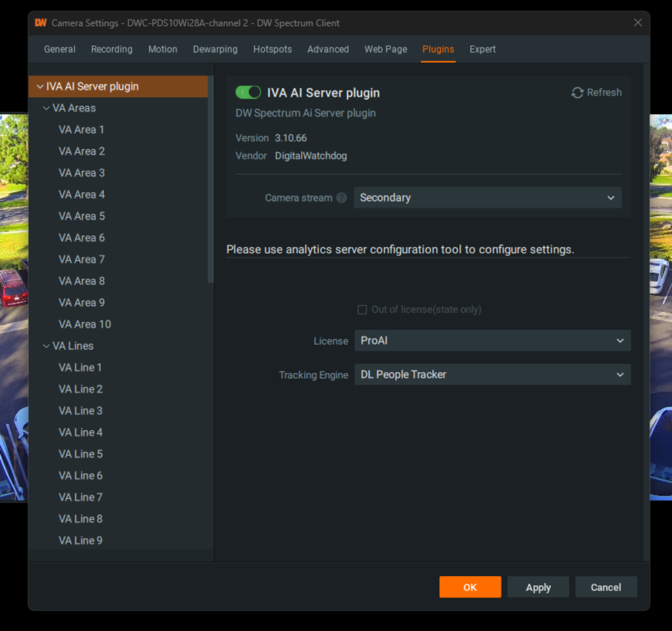Switch to the Recording tab
Screen dimensions: 672x631
(111, 49)
